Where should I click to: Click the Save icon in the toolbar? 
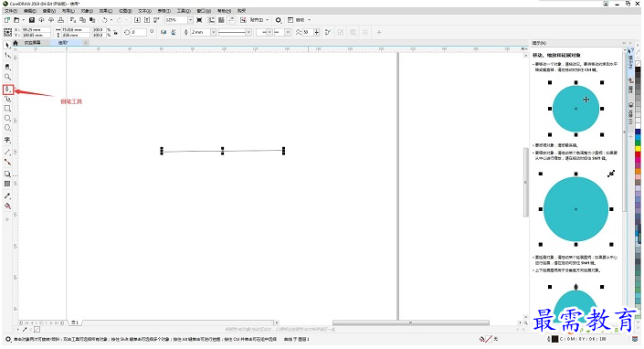click(32, 20)
